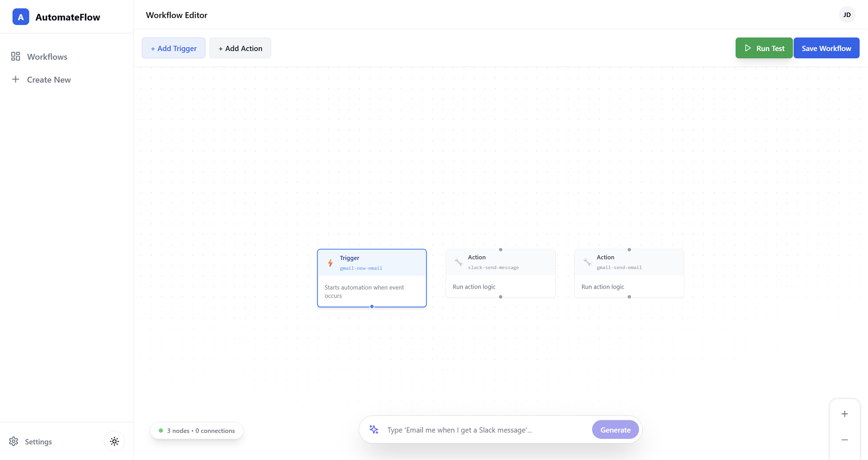The image size is (868, 460).
Task: Click the AI sparkle icon in prompt bar
Action: coord(374,429)
